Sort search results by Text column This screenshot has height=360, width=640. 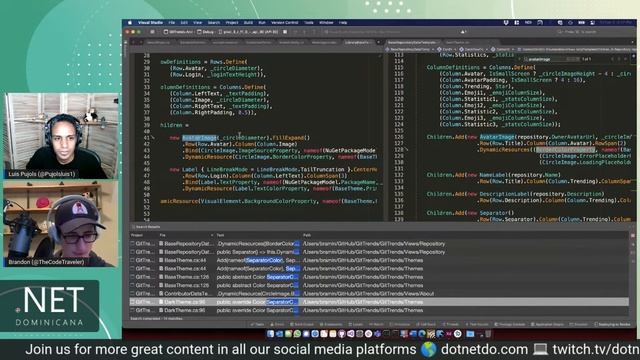(220, 236)
